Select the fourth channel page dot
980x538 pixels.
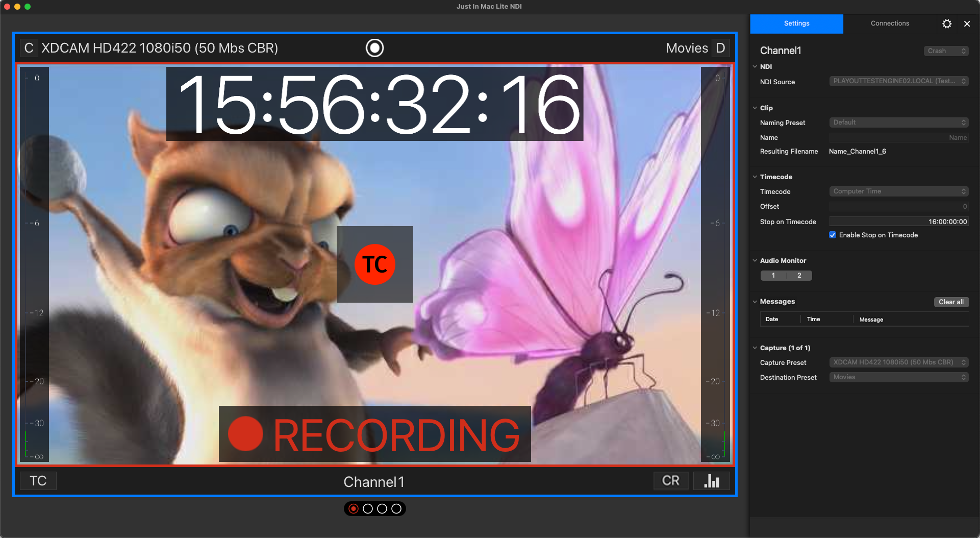click(396, 509)
